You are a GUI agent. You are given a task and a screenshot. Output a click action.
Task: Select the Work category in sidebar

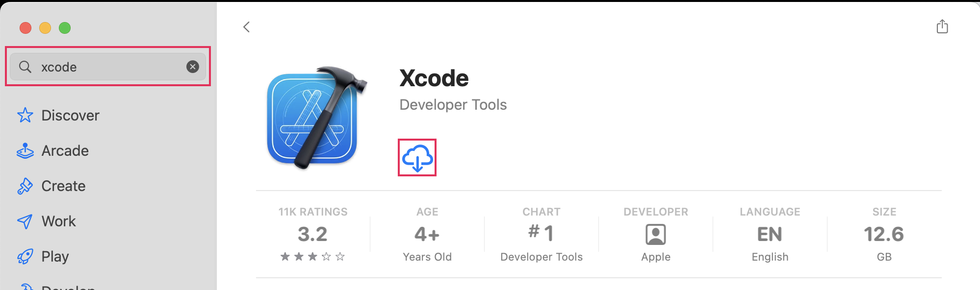click(58, 221)
